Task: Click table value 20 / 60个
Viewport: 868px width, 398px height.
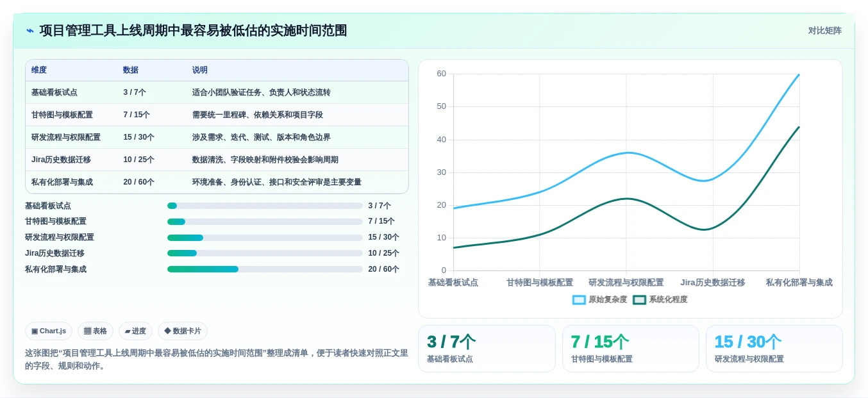Action: pyautogui.click(x=138, y=182)
